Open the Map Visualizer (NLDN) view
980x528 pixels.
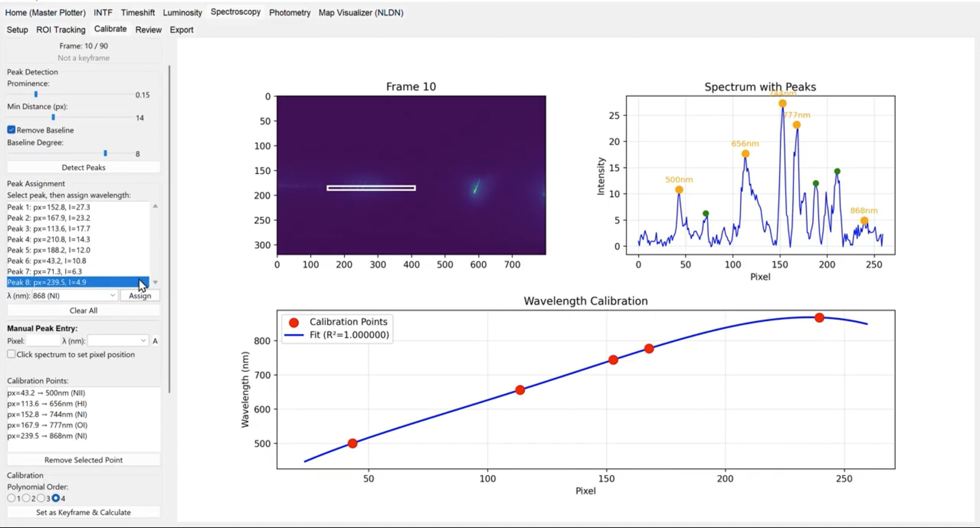360,13
